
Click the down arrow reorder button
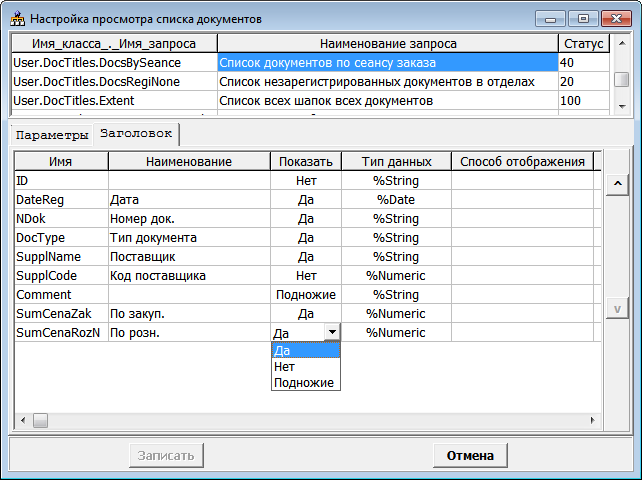617,308
